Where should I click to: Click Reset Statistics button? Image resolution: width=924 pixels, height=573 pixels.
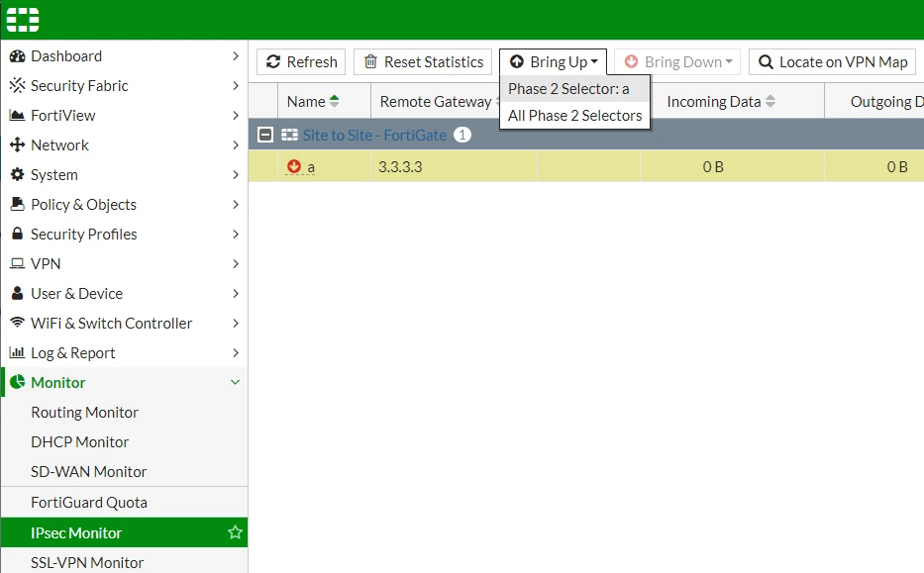tap(423, 61)
